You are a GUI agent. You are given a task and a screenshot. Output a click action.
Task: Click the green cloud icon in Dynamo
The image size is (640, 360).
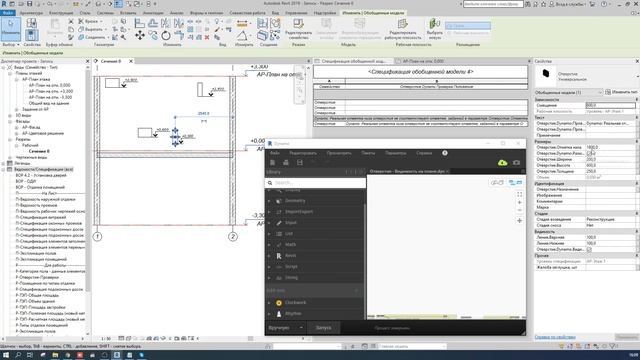point(502,162)
